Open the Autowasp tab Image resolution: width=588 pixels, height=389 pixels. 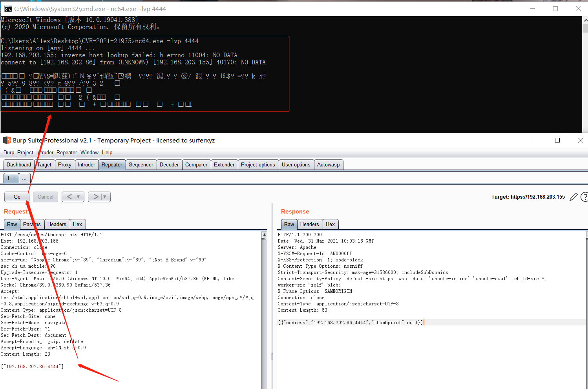[329, 164]
